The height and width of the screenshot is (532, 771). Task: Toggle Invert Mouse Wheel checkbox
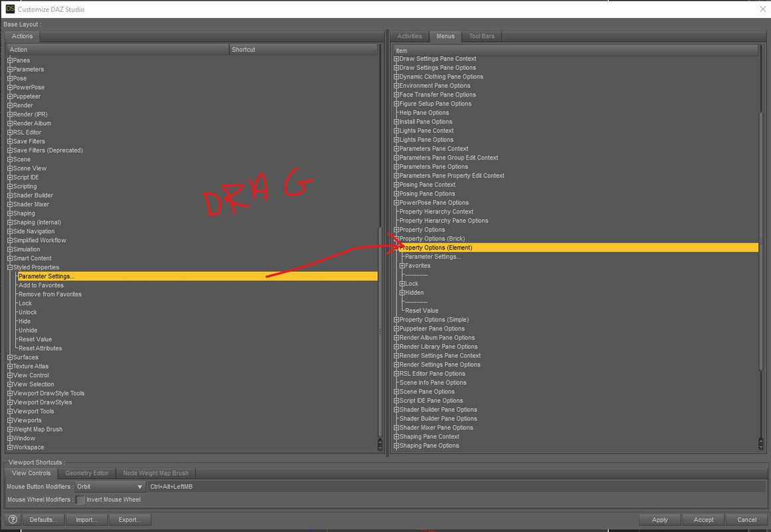click(x=80, y=499)
